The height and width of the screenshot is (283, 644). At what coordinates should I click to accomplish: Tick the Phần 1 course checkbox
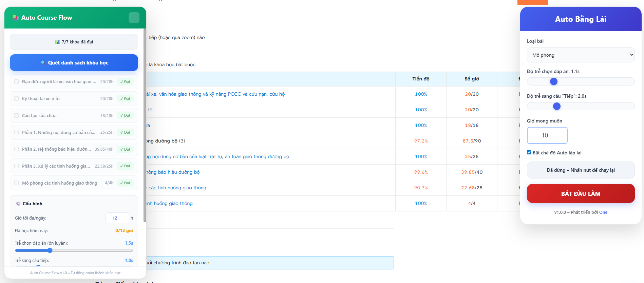16,132
